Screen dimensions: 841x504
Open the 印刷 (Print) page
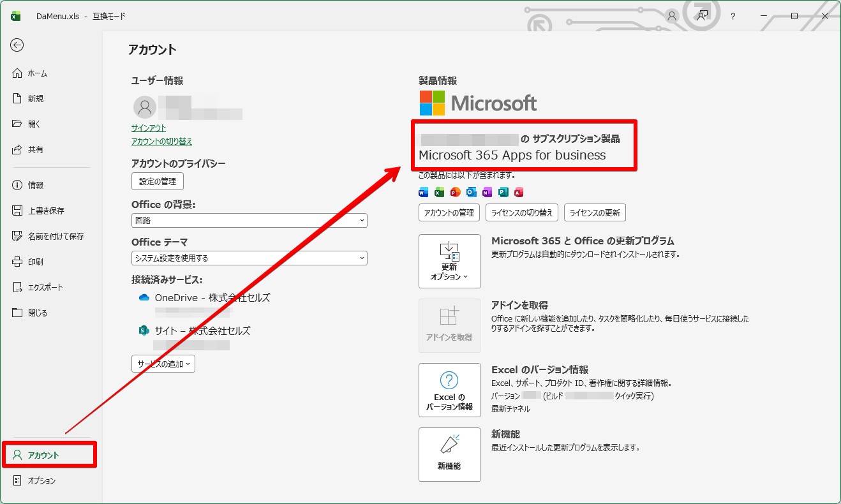pyautogui.click(x=29, y=262)
